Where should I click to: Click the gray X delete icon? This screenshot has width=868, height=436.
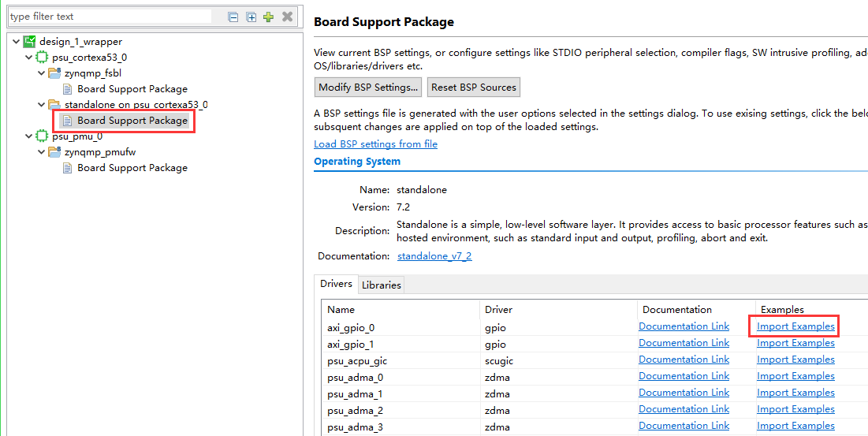pos(287,17)
